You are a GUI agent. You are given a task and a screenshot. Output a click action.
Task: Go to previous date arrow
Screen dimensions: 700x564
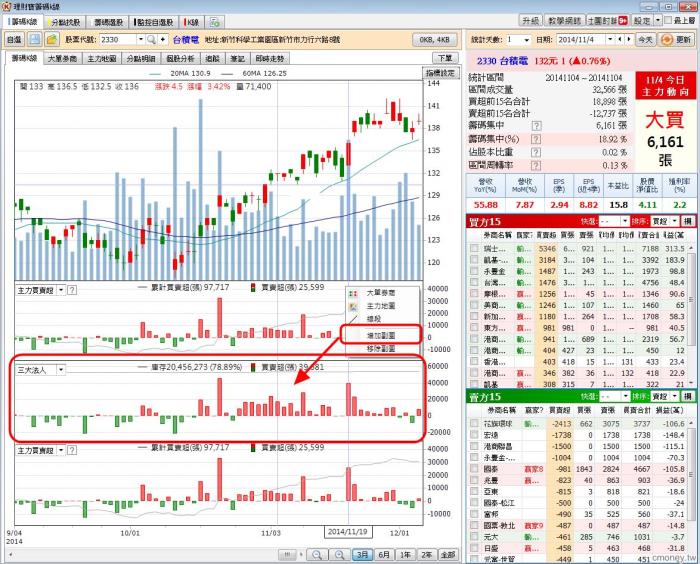click(620, 40)
